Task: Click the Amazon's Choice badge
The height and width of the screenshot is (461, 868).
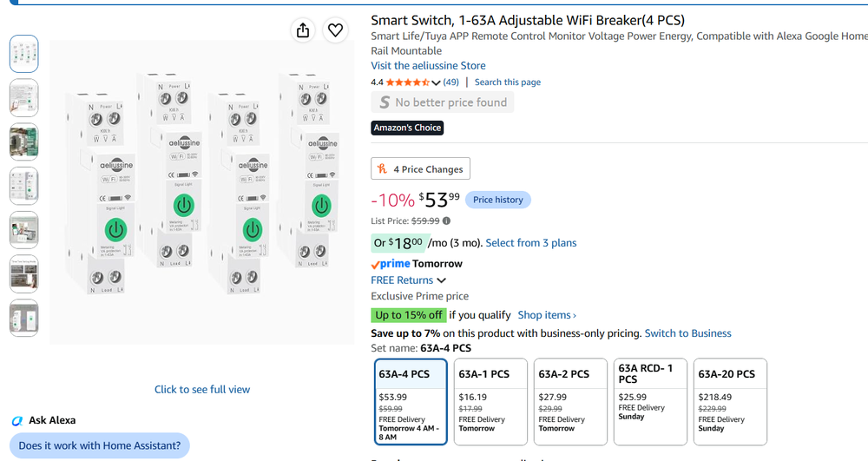Action: 407,128
